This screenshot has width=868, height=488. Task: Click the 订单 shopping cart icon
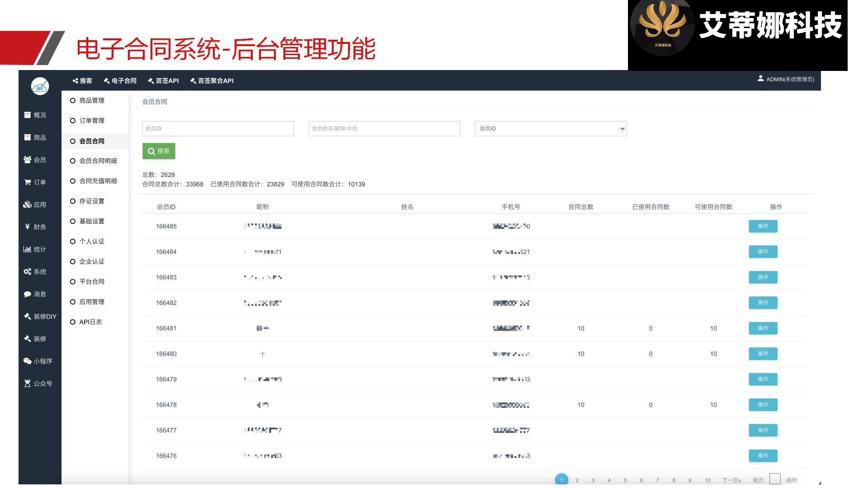(28, 183)
